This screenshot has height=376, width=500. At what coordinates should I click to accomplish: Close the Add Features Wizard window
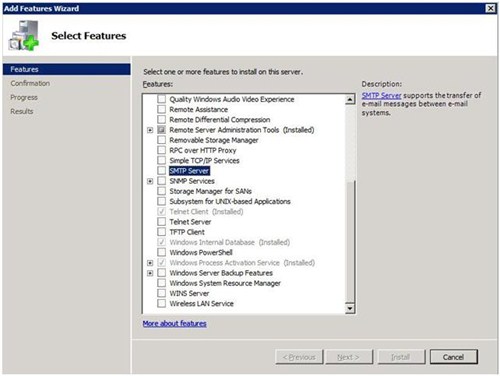[490, 8]
